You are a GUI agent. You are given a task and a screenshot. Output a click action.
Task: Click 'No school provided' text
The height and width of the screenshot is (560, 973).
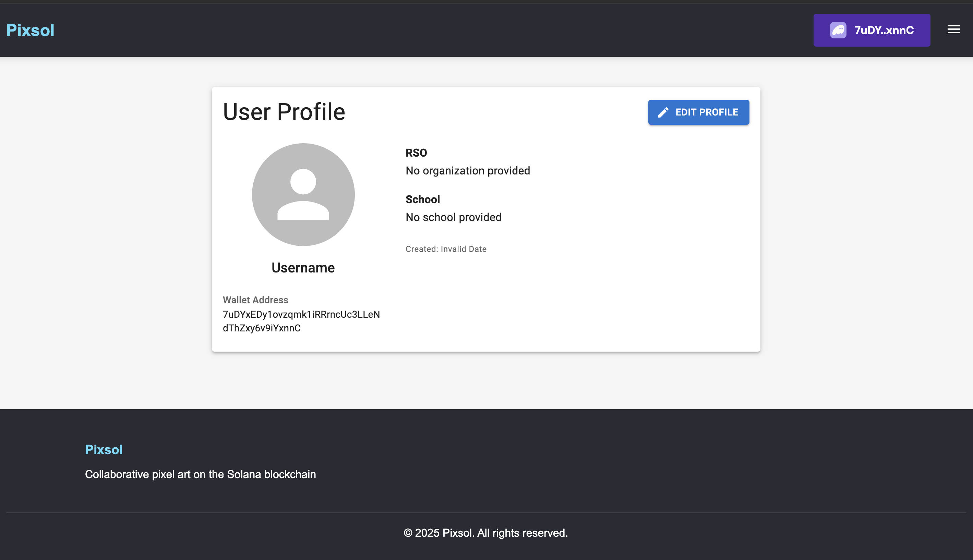453,217
